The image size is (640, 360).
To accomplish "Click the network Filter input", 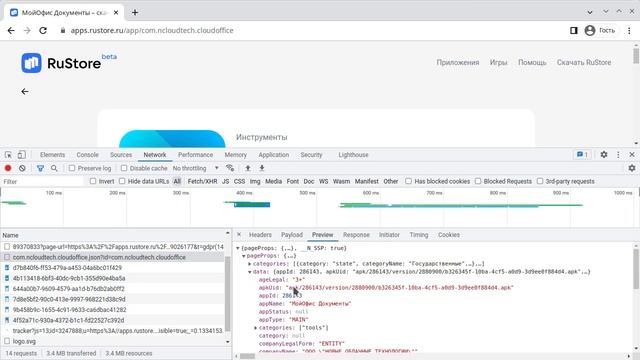I will tap(42, 181).
